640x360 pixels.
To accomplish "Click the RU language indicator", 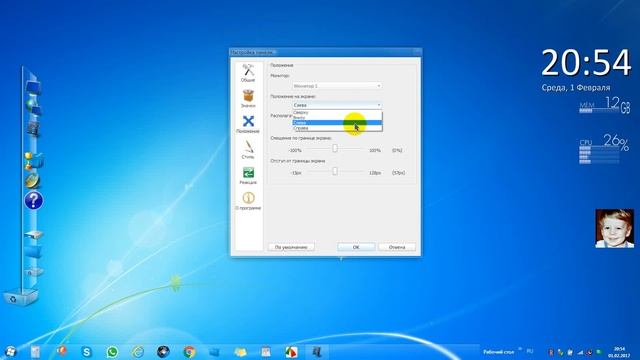I will tap(529, 351).
